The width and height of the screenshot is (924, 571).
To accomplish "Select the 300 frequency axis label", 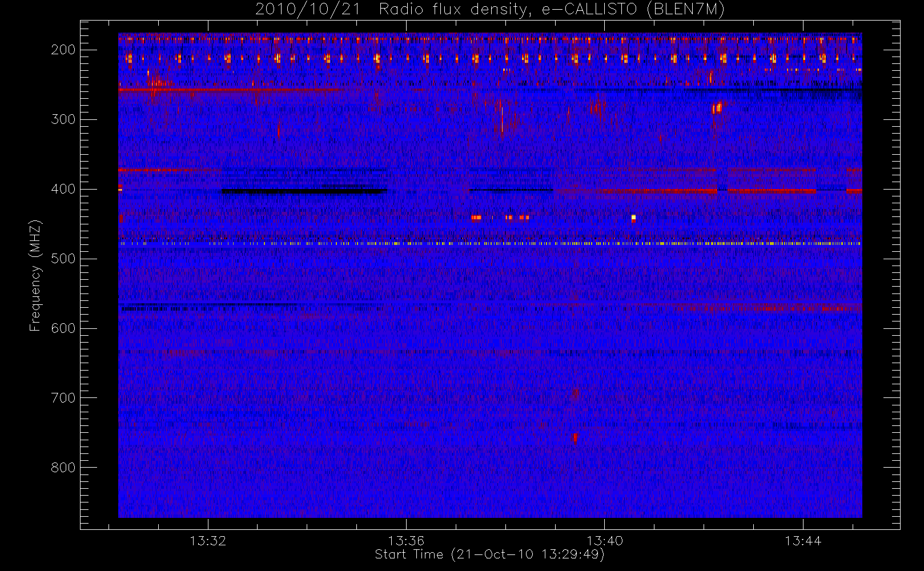I will 63,119.
